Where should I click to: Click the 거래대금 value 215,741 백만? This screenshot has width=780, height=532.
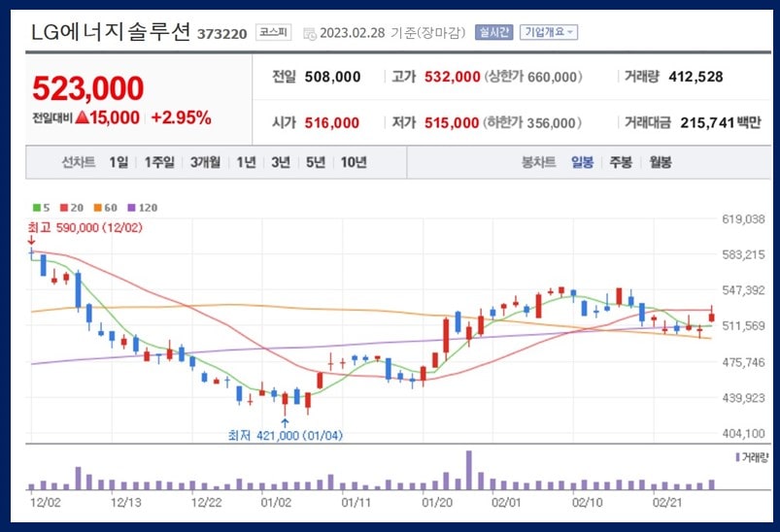click(721, 123)
